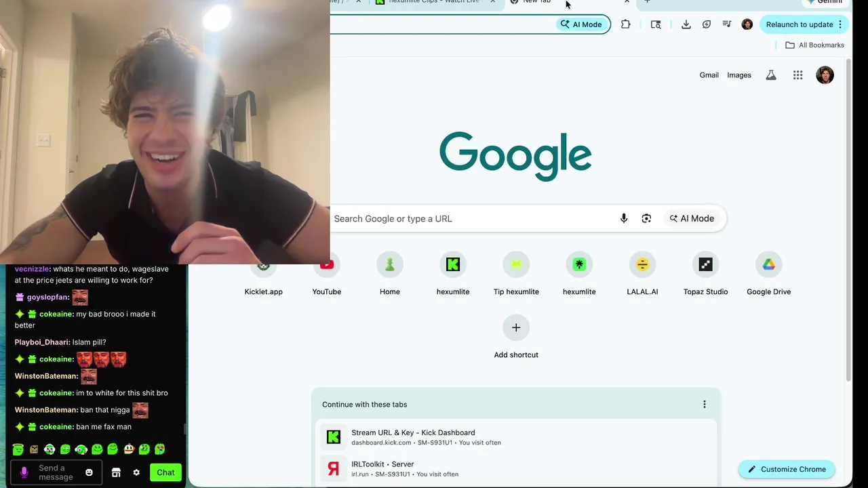
Task: Open the Google Drive shortcut
Action: tap(768, 274)
